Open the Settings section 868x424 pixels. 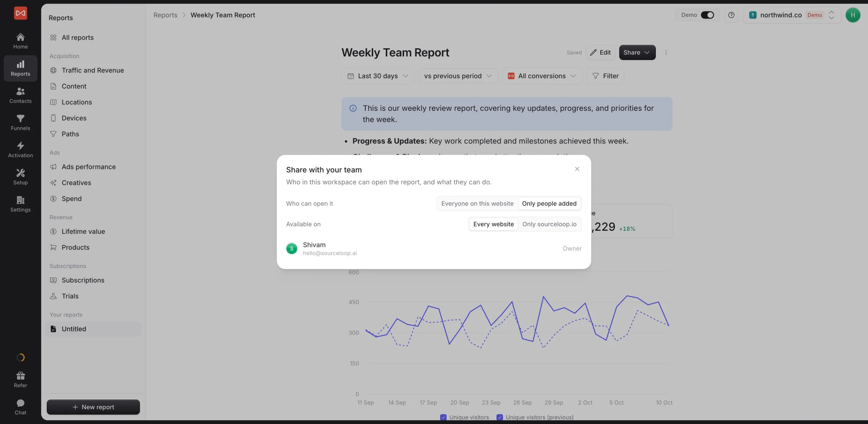click(x=20, y=204)
